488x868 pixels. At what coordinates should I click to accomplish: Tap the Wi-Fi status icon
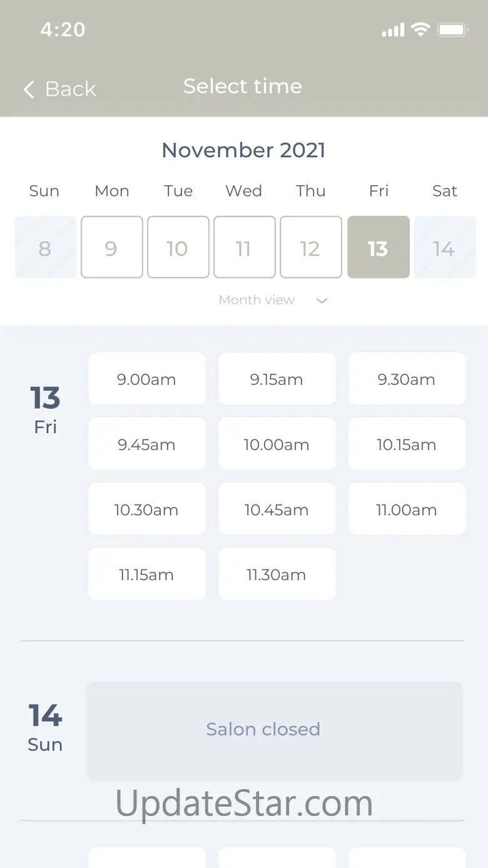coord(420,29)
